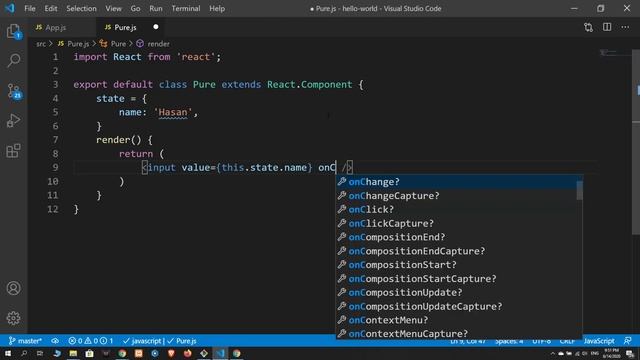Click the VS Code logo in title bar
Screen dimensions: 640x360
tap(9, 8)
